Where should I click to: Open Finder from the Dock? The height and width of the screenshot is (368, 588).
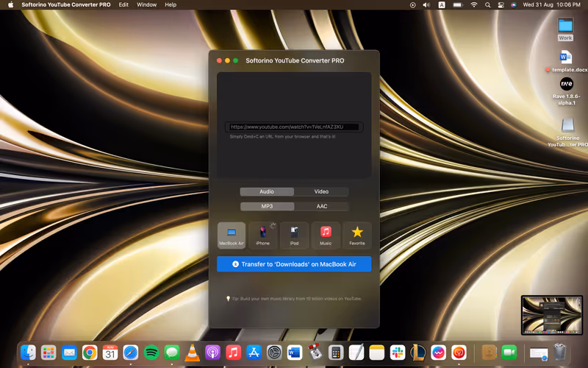(x=28, y=353)
